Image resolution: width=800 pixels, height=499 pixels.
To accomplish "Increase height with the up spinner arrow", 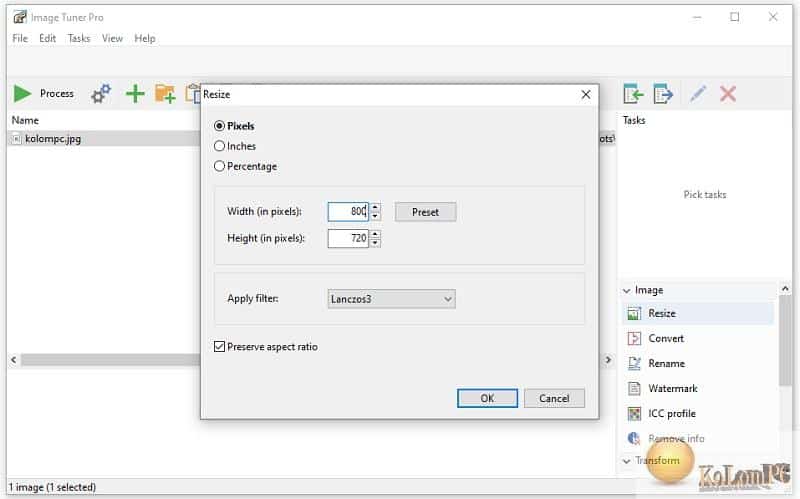I will pyautogui.click(x=375, y=234).
